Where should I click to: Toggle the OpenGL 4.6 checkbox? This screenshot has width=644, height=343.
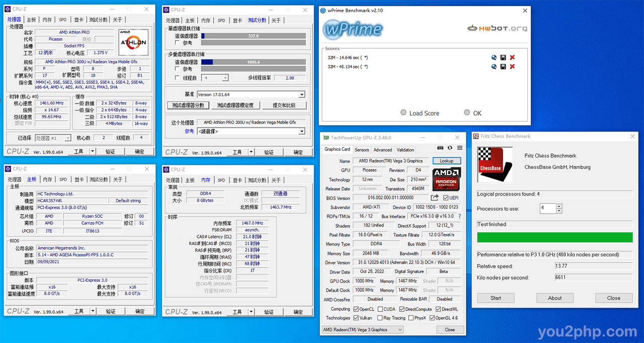coord(431,318)
